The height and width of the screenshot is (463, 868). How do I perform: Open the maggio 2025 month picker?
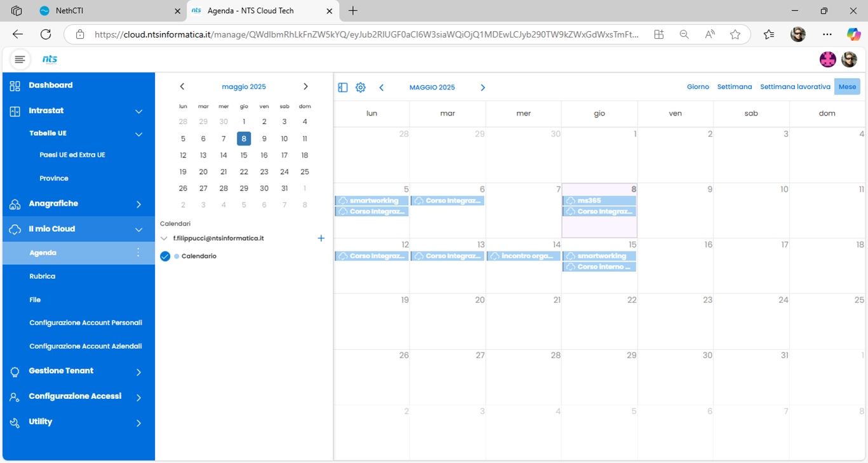pyautogui.click(x=244, y=87)
